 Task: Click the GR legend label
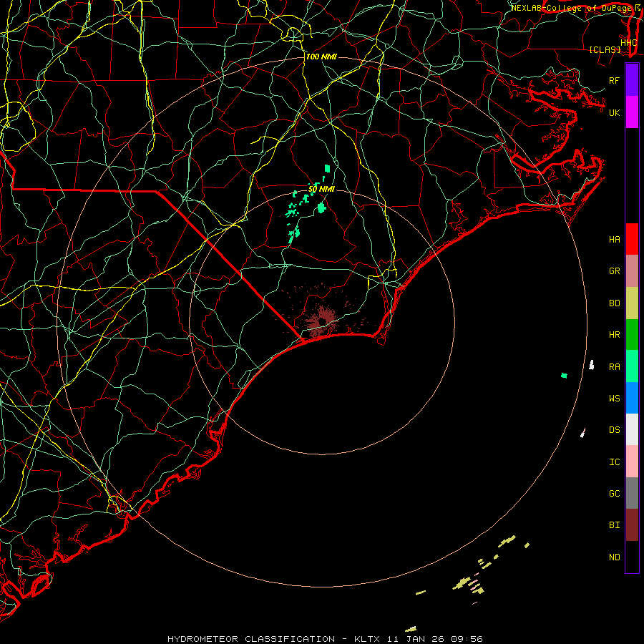[x=615, y=271]
